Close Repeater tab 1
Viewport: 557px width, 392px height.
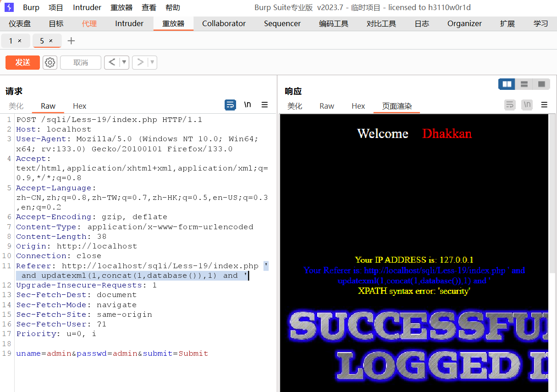point(20,41)
